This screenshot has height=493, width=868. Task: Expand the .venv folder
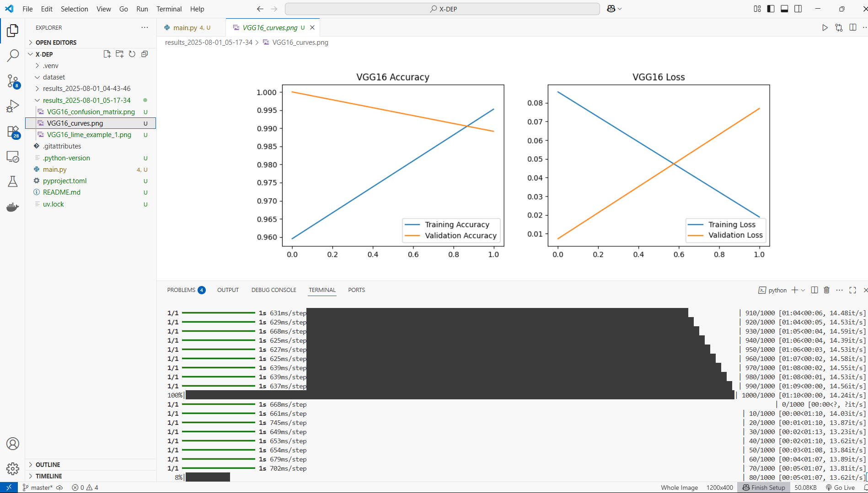tap(91, 66)
